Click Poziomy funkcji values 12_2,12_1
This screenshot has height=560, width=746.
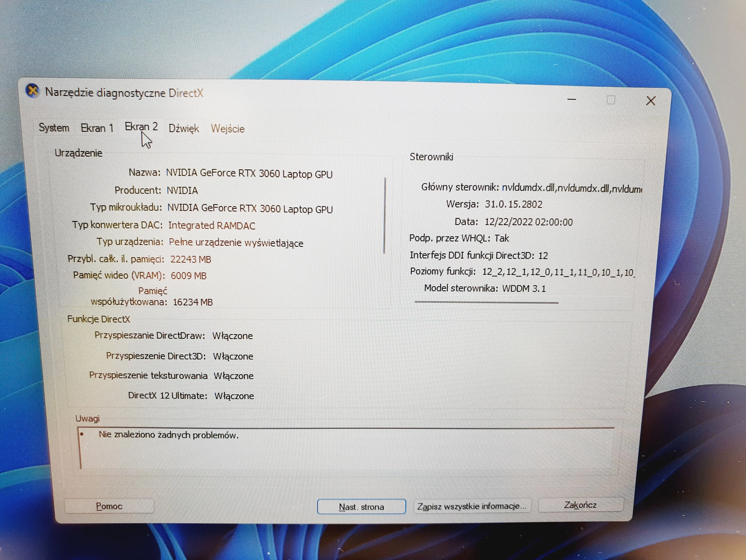click(x=558, y=272)
